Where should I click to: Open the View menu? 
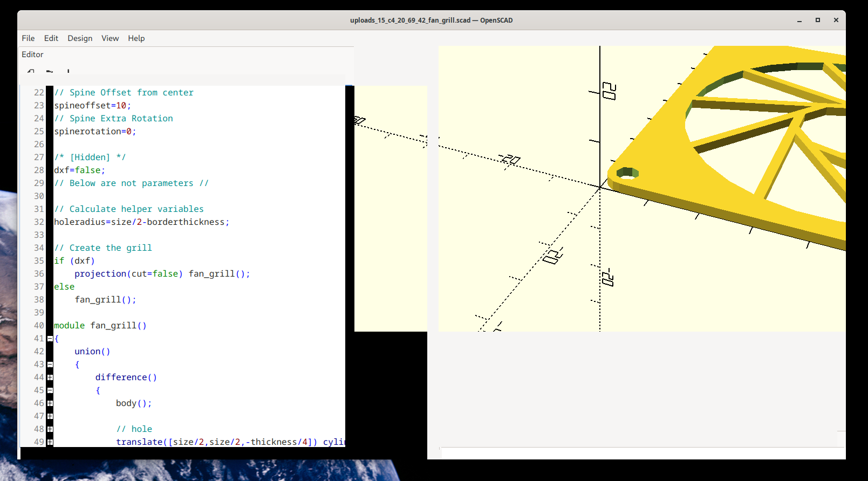[x=110, y=38]
